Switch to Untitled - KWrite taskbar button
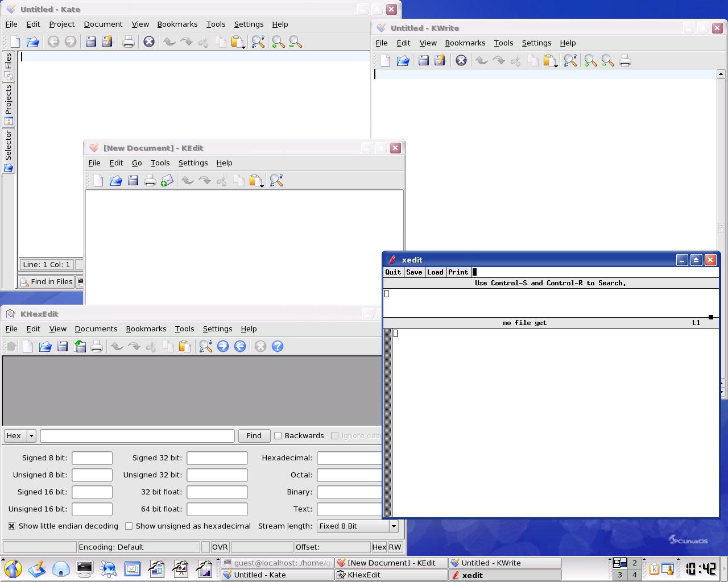Viewport: 728px width, 582px height. coord(505,563)
